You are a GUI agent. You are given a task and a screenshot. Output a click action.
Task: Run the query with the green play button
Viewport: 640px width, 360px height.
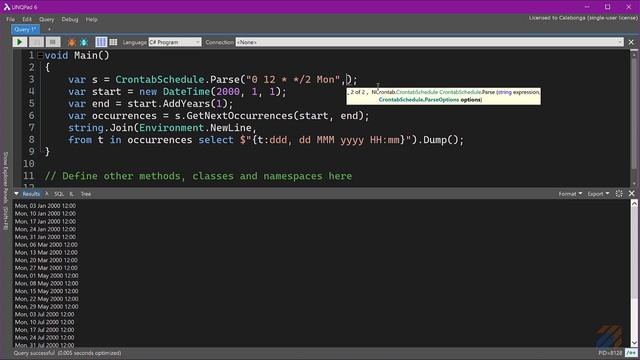(x=19, y=42)
